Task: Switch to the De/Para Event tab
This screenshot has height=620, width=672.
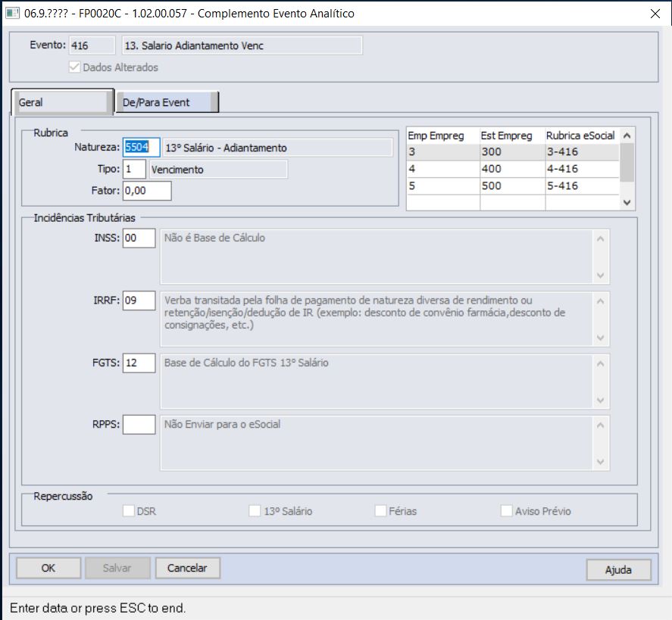Action: point(167,102)
